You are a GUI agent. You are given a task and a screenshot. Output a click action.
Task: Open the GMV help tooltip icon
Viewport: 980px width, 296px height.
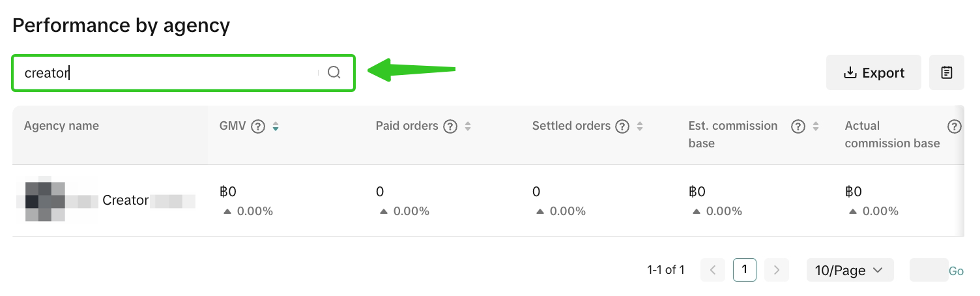(259, 126)
